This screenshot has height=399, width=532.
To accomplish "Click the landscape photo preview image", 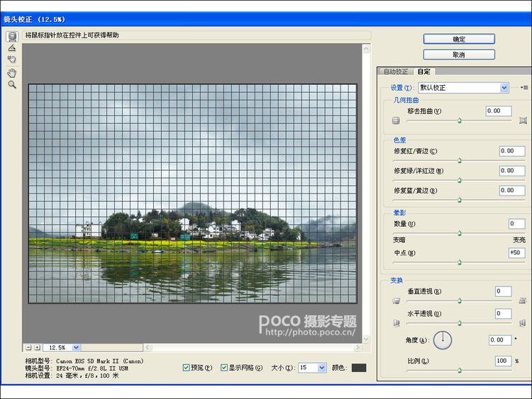I will click(x=193, y=193).
